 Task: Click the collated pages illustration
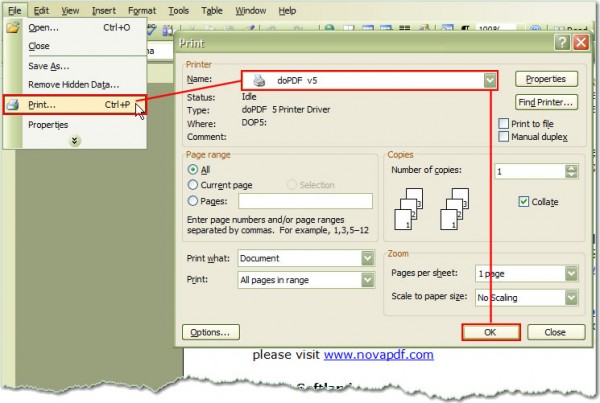431,209
